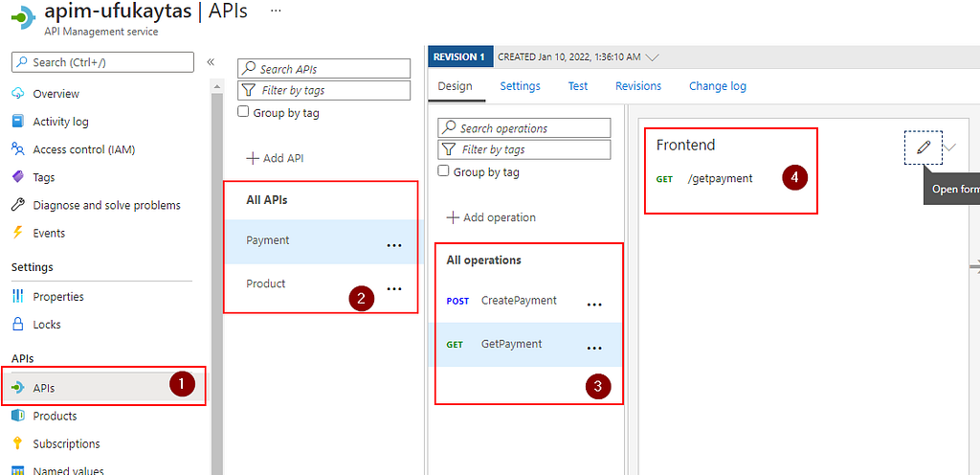This screenshot has height=475, width=980.
Task: Switch to the Settings tab
Action: coord(520,86)
